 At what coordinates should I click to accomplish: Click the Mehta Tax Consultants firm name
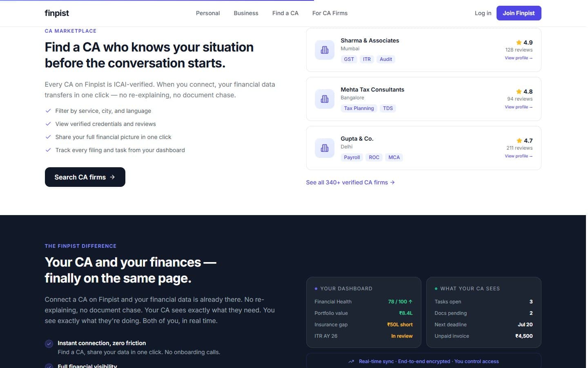pyautogui.click(x=372, y=90)
